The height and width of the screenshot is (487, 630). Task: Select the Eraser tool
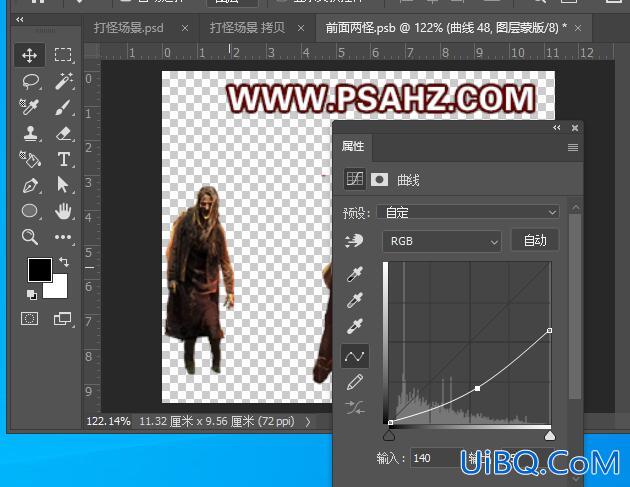tap(64, 134)
